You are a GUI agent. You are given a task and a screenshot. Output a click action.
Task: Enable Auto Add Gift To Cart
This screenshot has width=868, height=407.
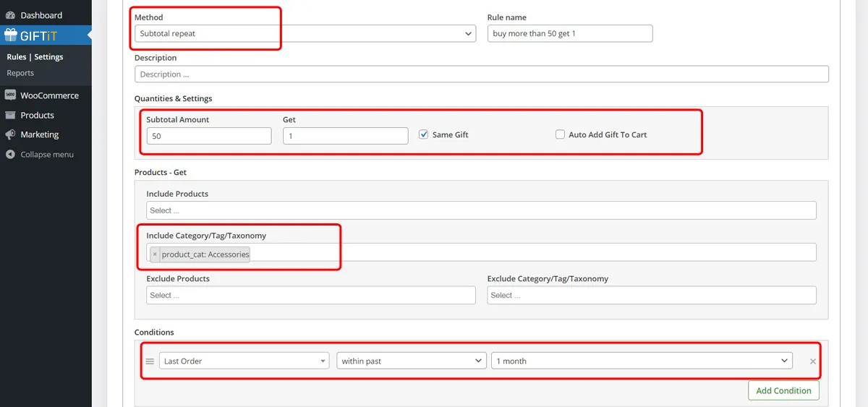pyautogui.click(x=560, y=134)
